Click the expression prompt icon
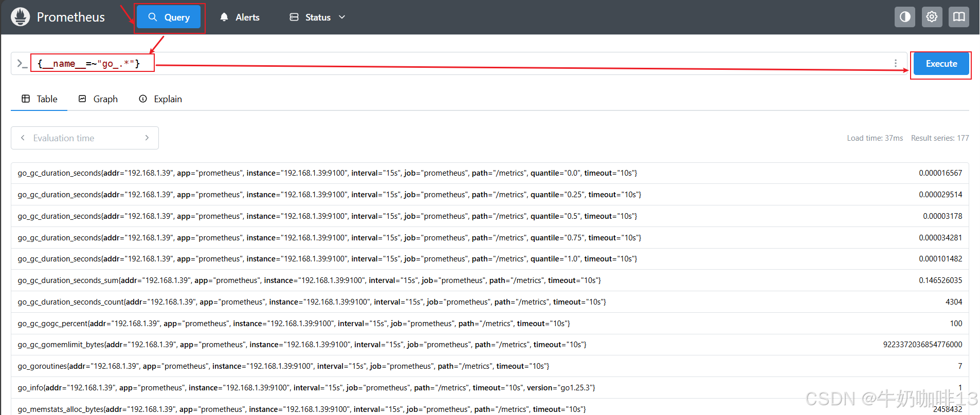Screen dimensions: 980x415 click(x=22, y=64)
